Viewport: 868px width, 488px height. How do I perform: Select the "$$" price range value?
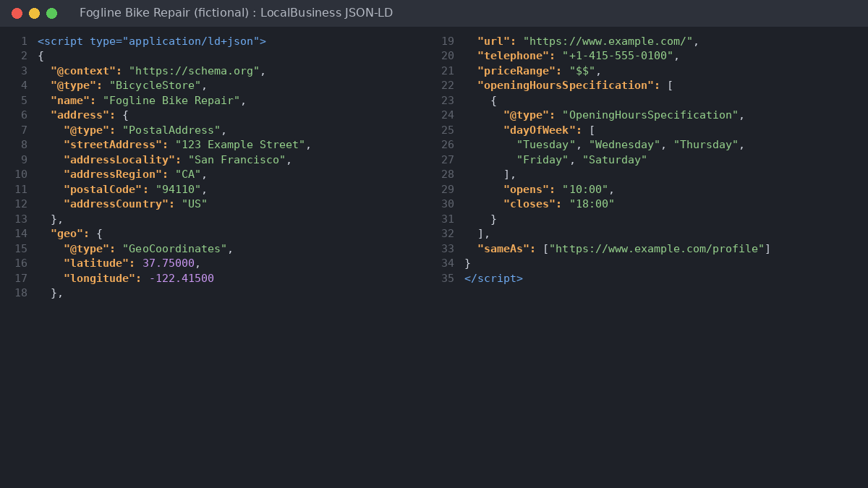582,71
